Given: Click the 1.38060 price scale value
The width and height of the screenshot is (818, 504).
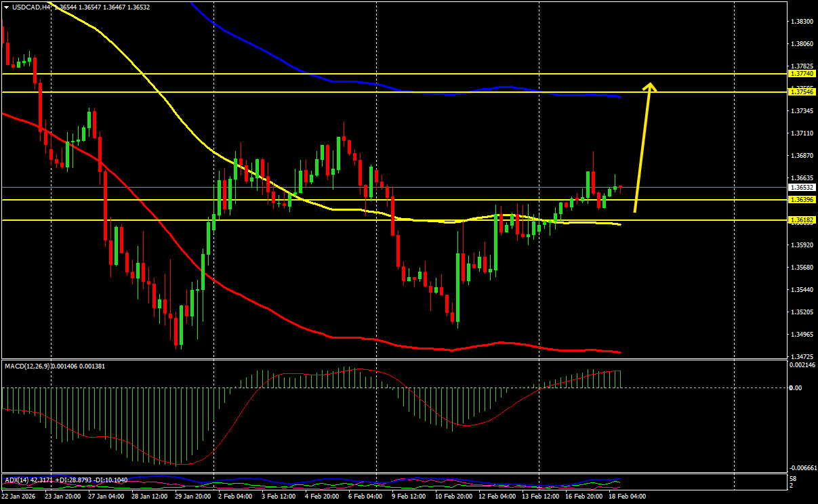Looking at the screenshot, I should click(802, 44).
